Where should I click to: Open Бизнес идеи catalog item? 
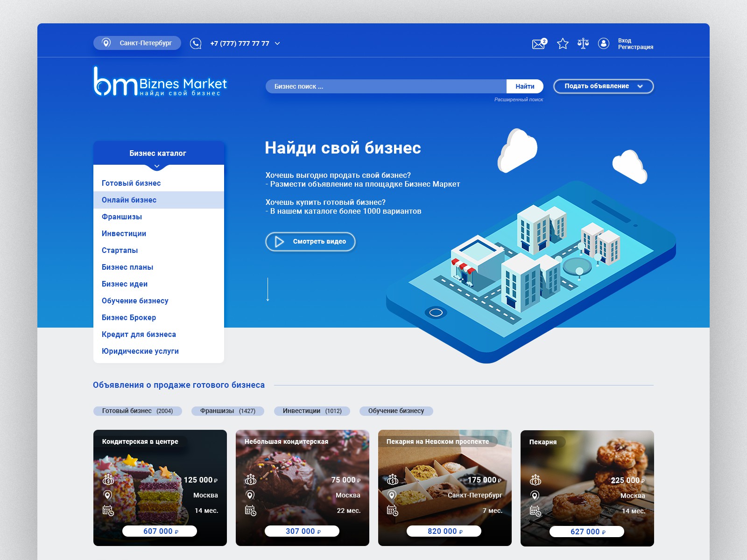pos(159,284)
